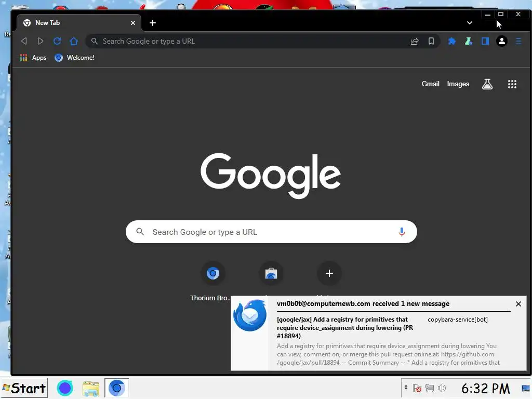This screenshot has width=532, height=399.
Task: Open the Welcome! bookmark
Action: [75, 58]
